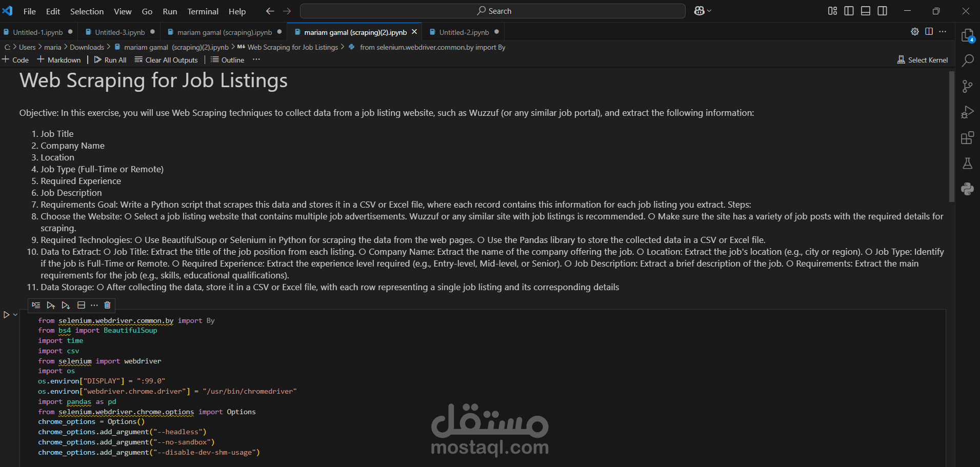Open the Go menu
The width and height of the screenshot is (980, 467).
147,11
